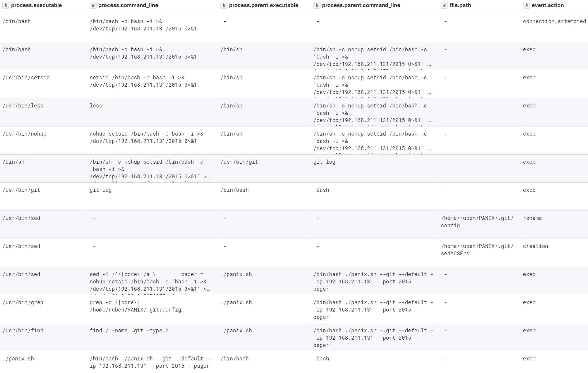This screenshot has height=373, width=588.
Task: Select the /usr/bin/less executable cell
Action: tap(23, 106)
